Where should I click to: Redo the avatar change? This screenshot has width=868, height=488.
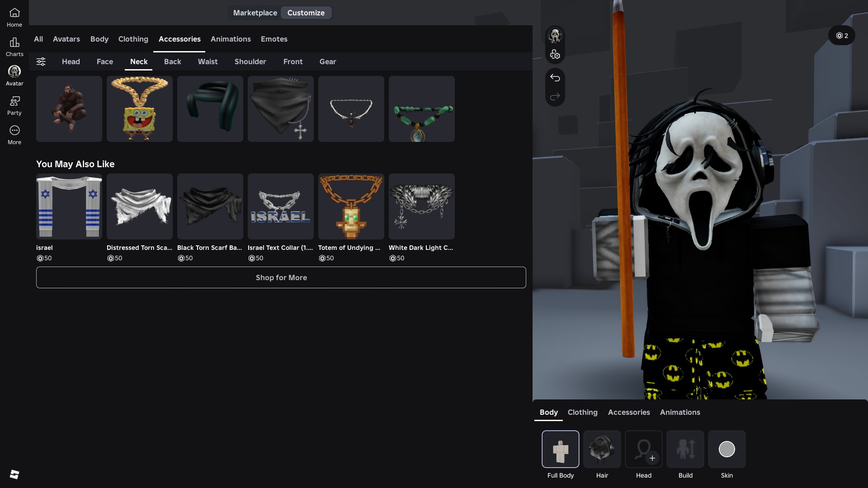click(x=555, y=97)
